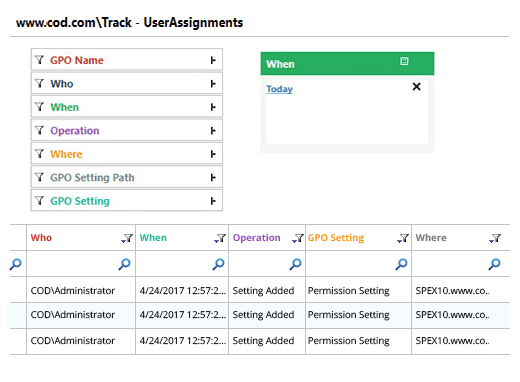Click the search magnifier under Who column

click(x=125, y=264)
